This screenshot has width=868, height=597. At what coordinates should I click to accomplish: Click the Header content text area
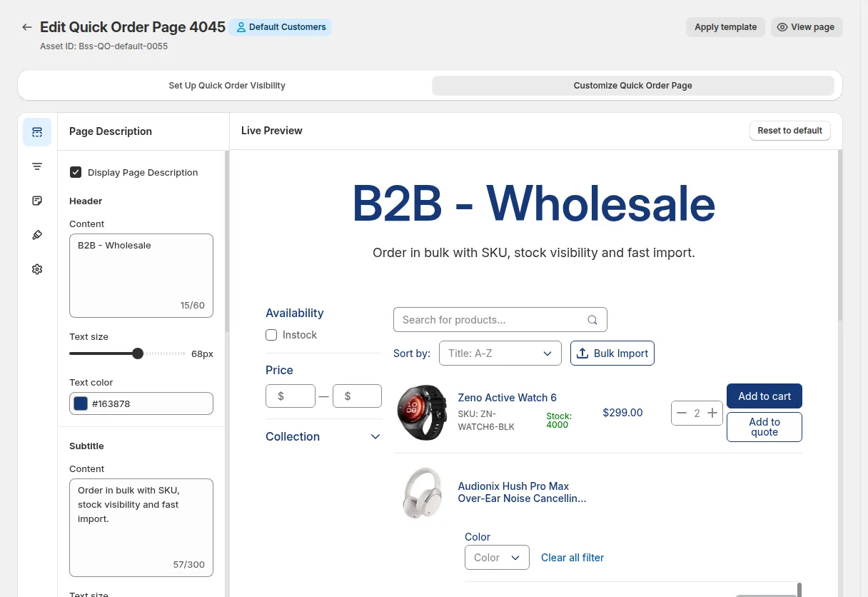(141, 276)
